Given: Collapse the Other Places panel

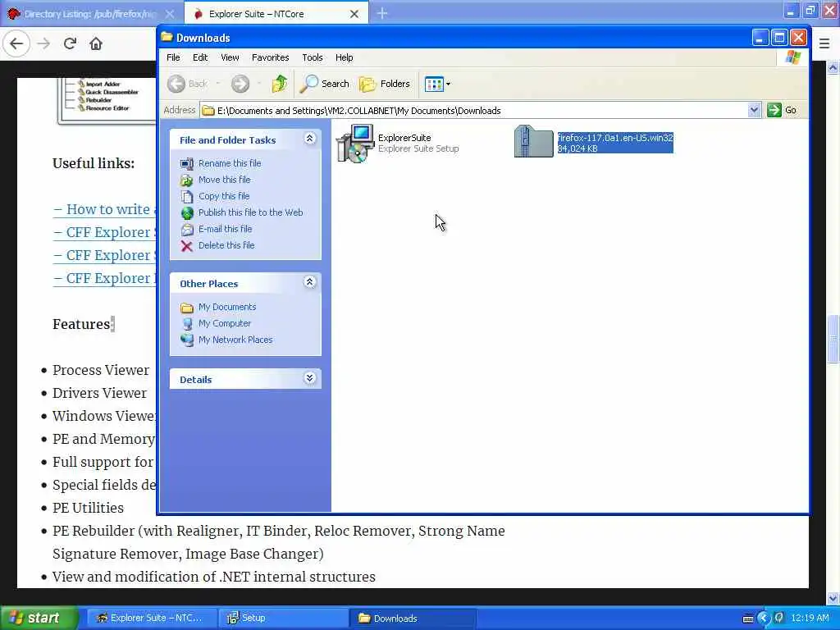Looking at the screenshot, I should tap(309, 282).
